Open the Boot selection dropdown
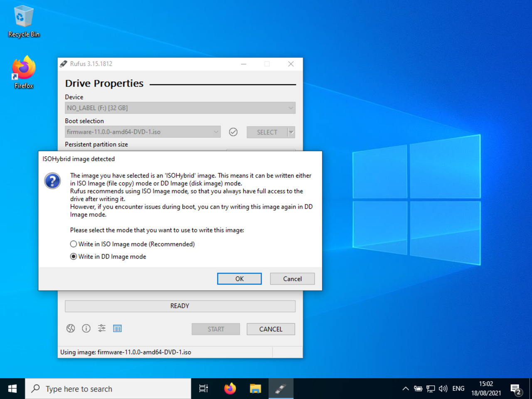This screenshot has width=532, height=399. tap(143, 132)
